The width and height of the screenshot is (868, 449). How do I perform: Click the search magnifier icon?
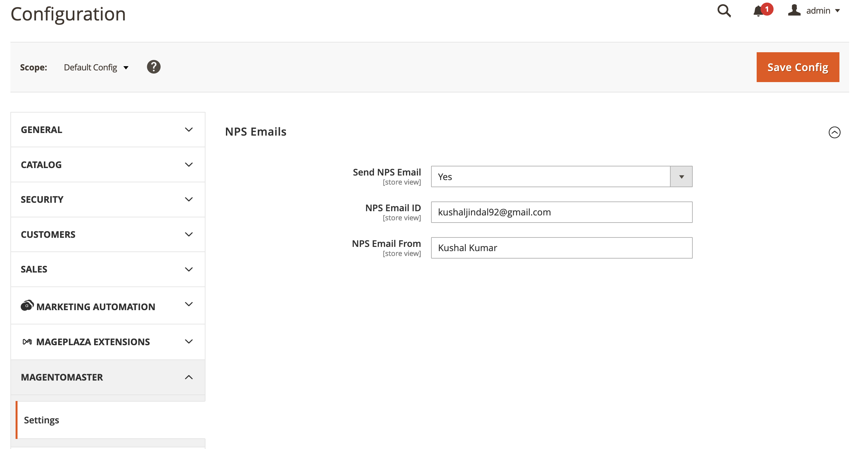click(724, 11)
